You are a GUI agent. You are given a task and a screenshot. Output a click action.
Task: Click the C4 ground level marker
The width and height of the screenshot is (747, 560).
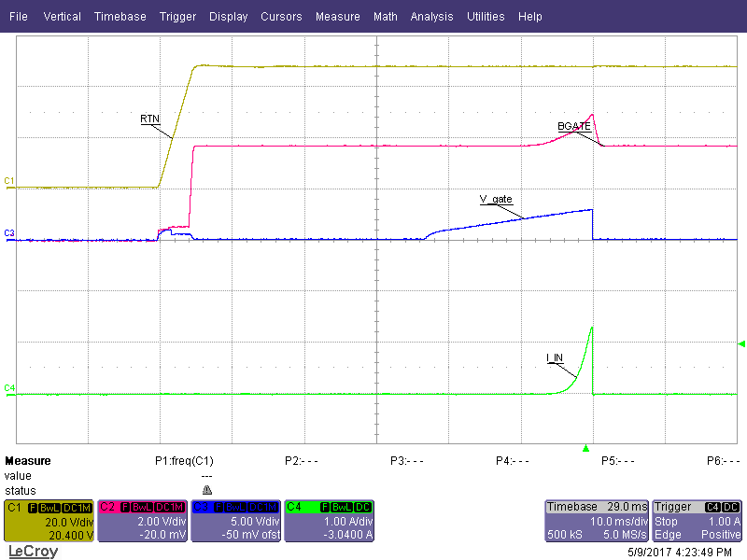point(9,387)
